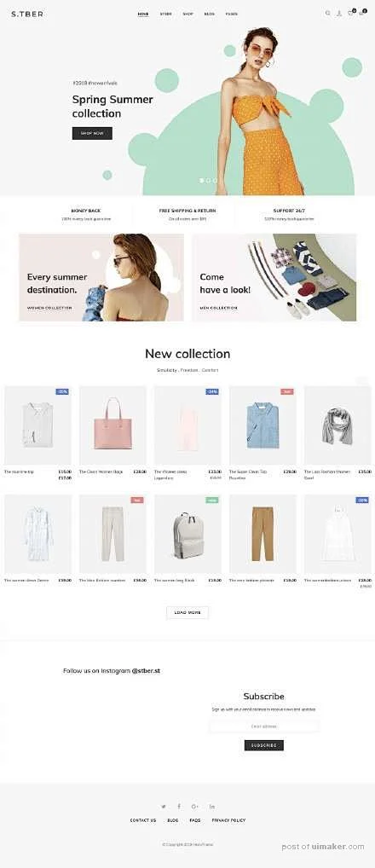Screen dimensions: 375x868
Task: Visit the Twitter icon in footer
Action: pyautogui.click(x=163, y=807)
